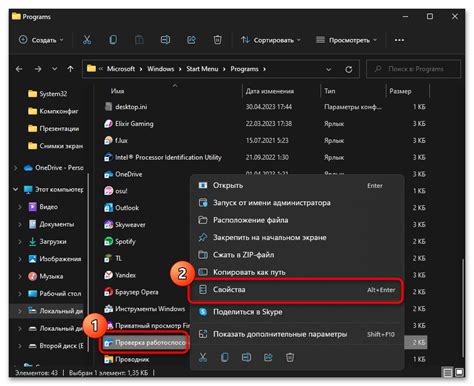Viewport: 474px width, 386px height.
Task: Choose Показать дополнительные параметры
Action: coord(297,334)
